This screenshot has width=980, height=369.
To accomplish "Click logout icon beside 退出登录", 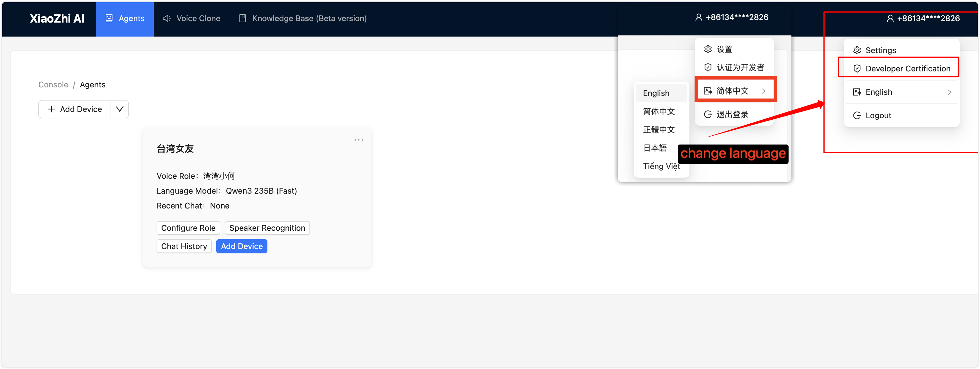I will tap(708, 114).
